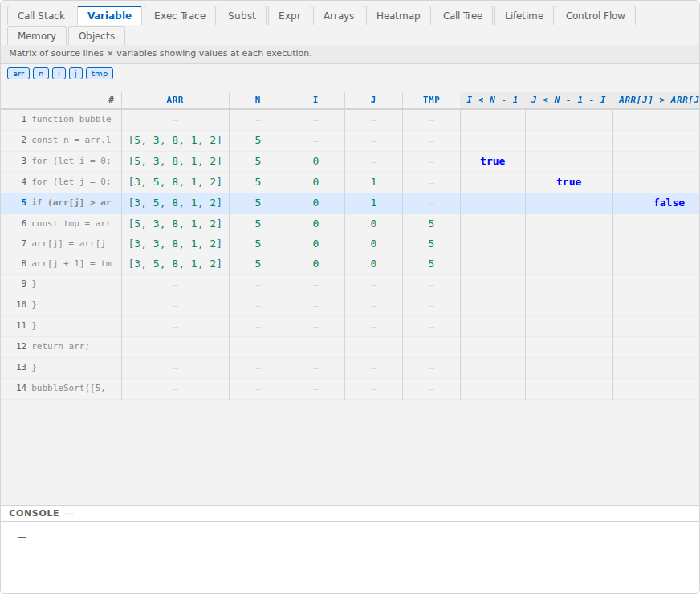The height and width of the screenshot is (594, 700).
Task: Select the Variable tab
Action: tap(109, 15)
